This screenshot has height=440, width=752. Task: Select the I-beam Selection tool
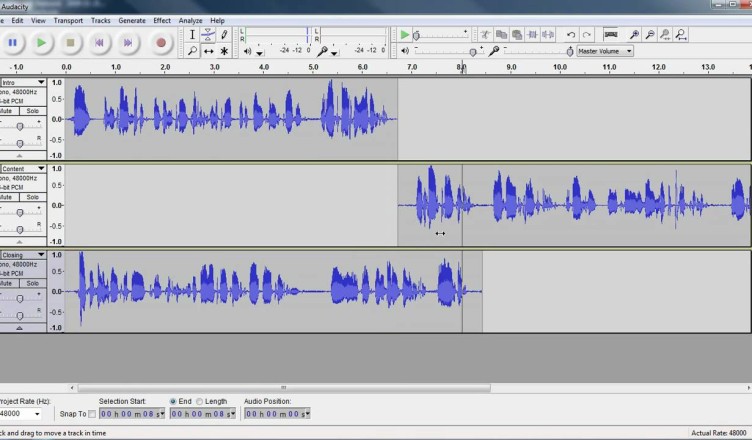[192, 35]
